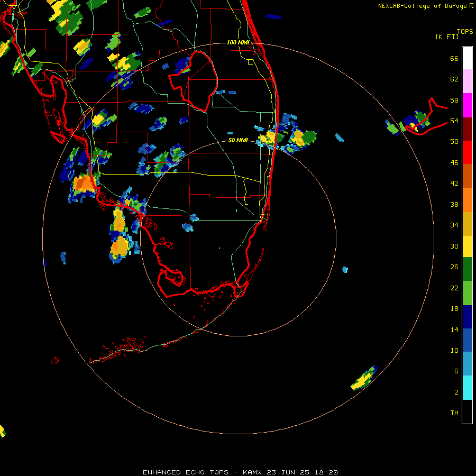Select the light blue legend swatch

point(467,364)
